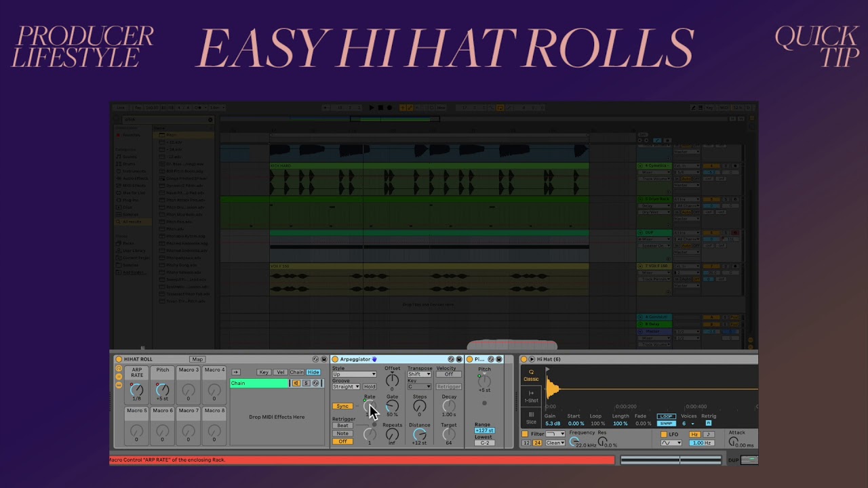
Task: Select the 12 dB filter slope button
Action: 526,443
